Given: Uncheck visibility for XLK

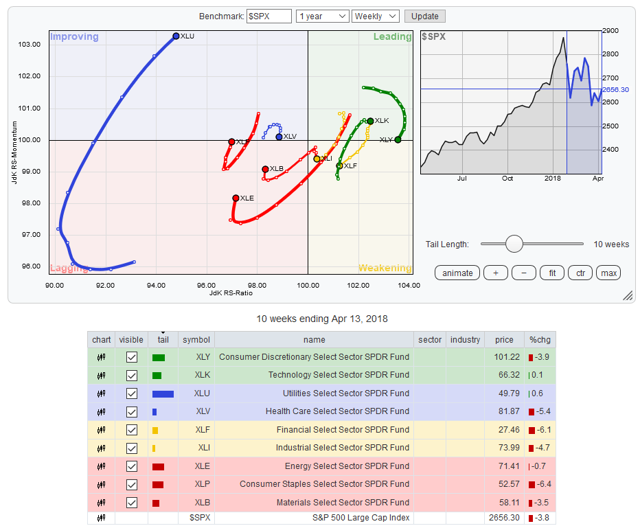Looking at the screenshot, I should [x=131, y=375].
